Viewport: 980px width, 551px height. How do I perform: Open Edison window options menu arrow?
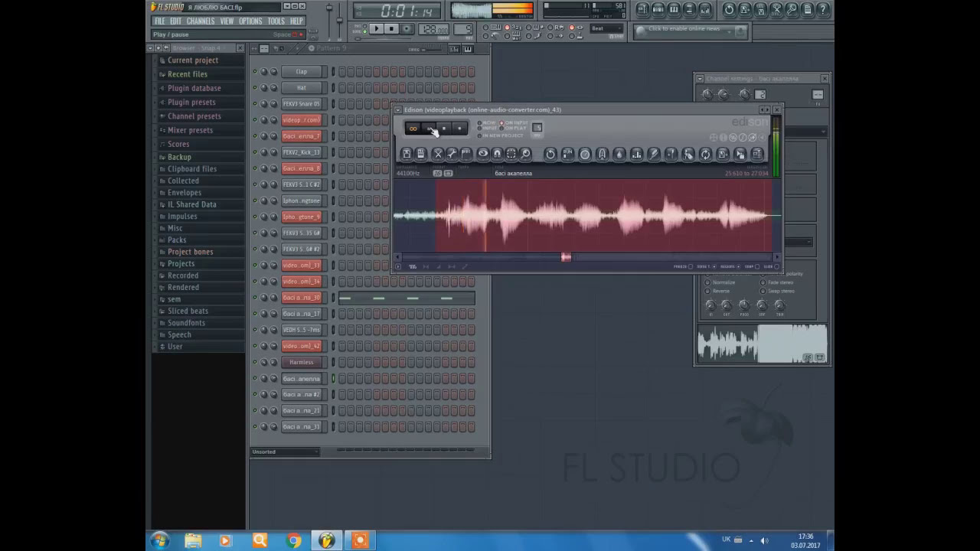pos(398,109)
